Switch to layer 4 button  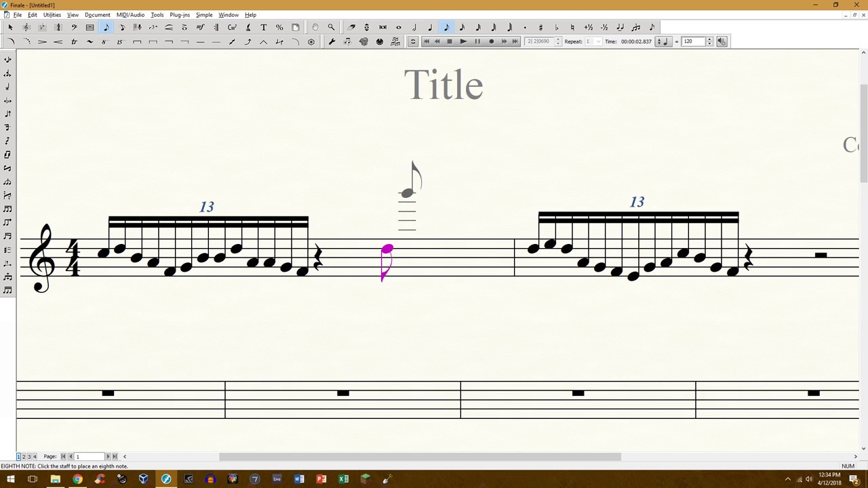point(35,457)
